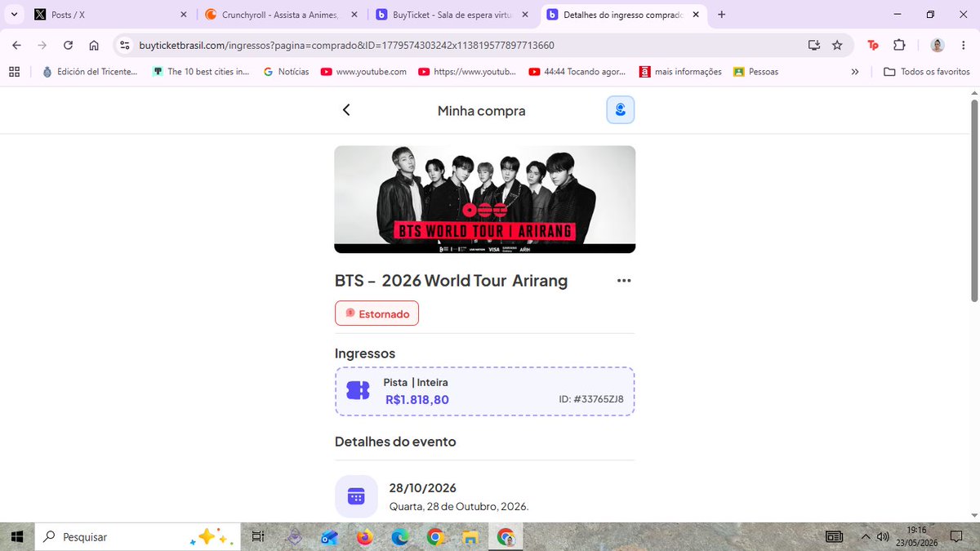Open mais informações bookmark

tap(681, 72)
